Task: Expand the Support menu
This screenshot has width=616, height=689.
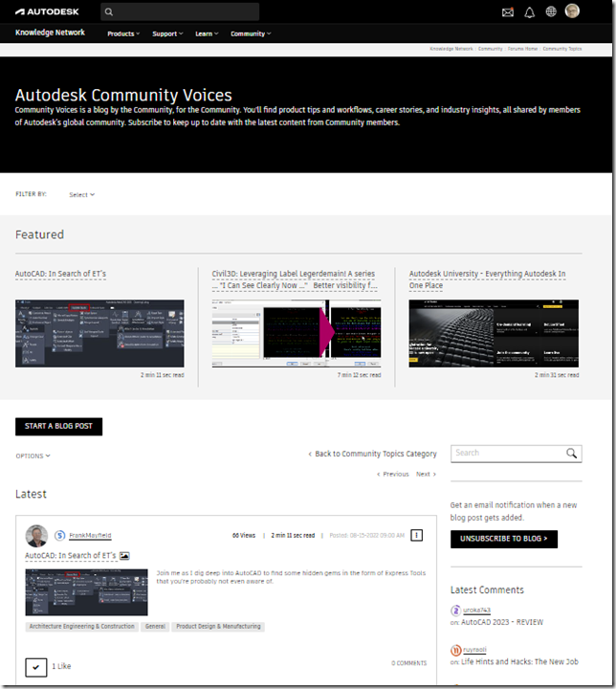Action: [167, 33]
